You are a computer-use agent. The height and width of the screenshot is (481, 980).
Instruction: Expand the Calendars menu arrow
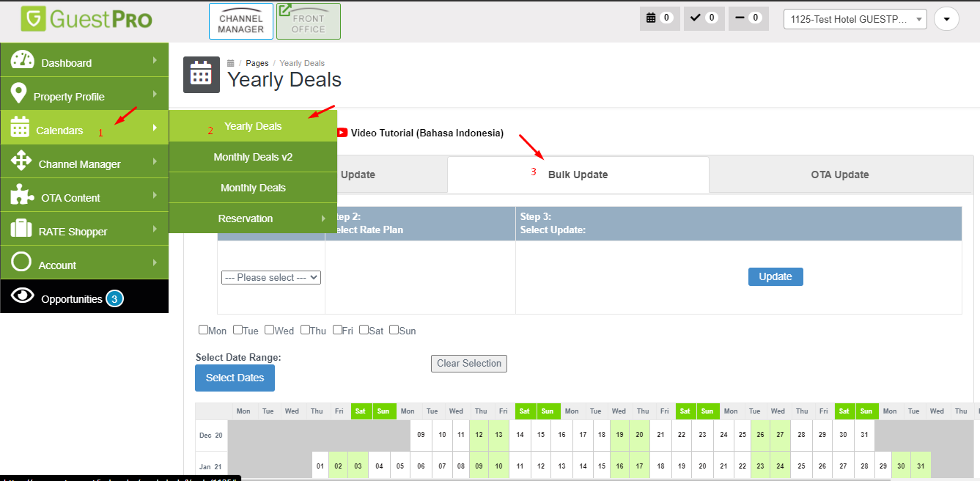click(155, 128)
